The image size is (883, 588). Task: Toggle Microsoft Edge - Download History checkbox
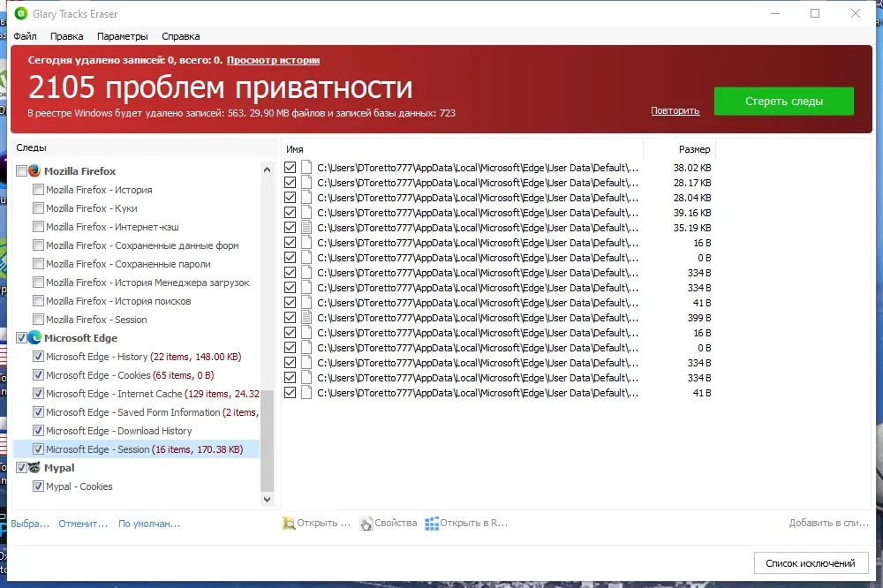click(38, 431)
